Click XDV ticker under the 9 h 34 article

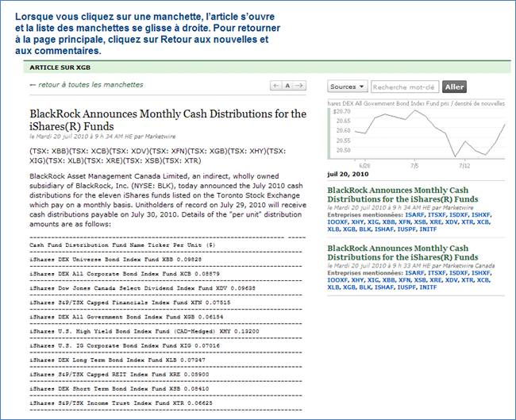click(451, 222)
